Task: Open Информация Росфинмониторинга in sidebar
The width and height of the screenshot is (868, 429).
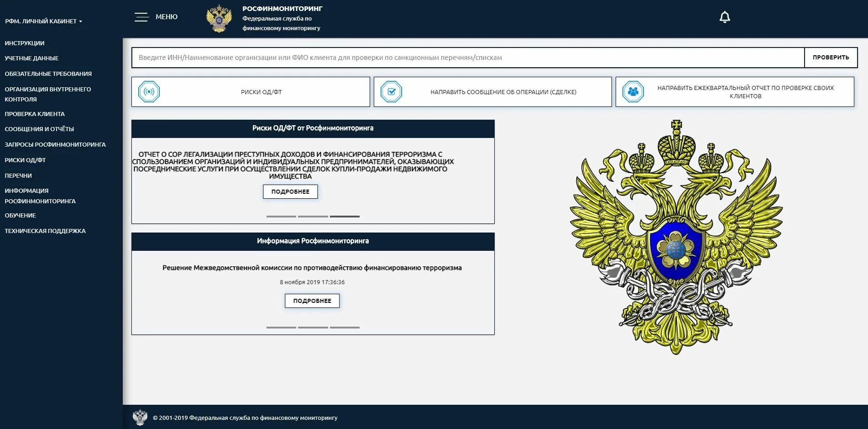Action: (x=40, y=196)
